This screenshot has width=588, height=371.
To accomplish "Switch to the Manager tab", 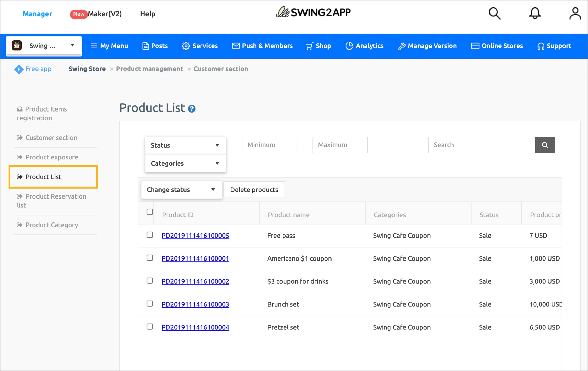I will pyautogui.click(x=37, y=14).
